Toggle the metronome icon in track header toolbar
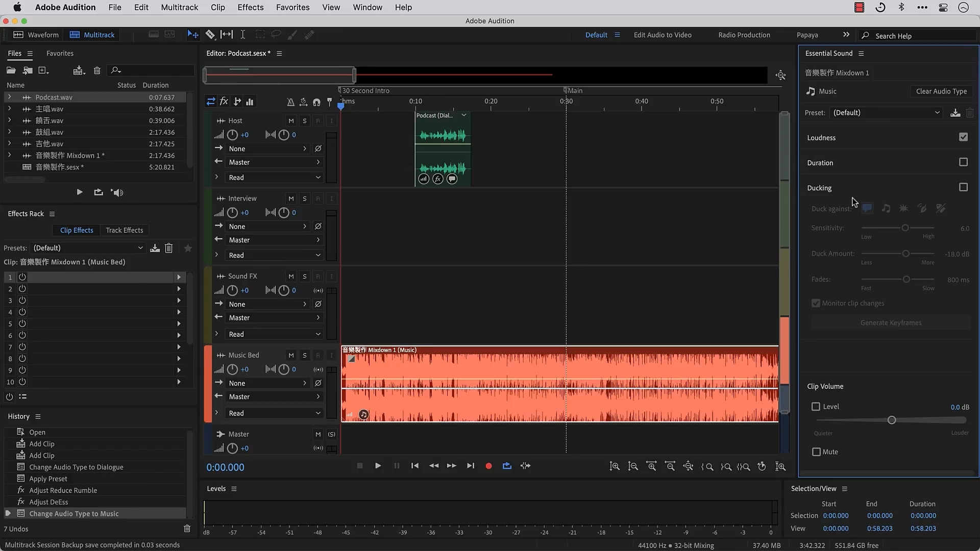 point(290,102)
